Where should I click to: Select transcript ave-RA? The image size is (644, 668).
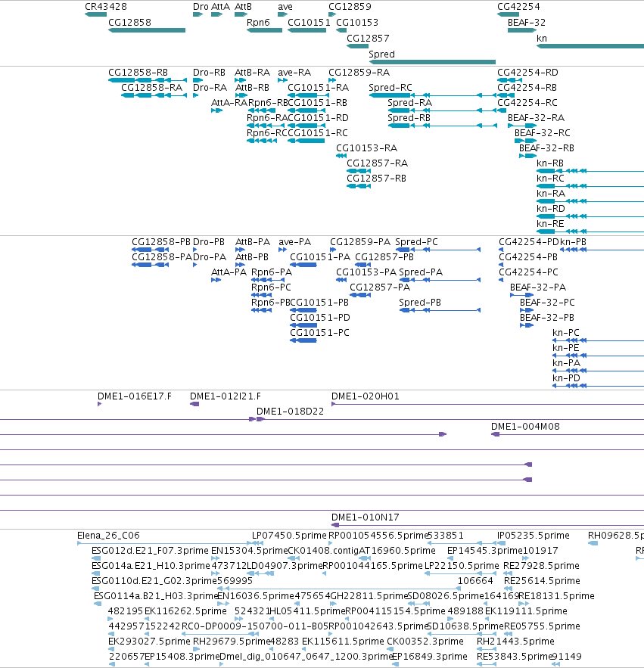(294, 73)
